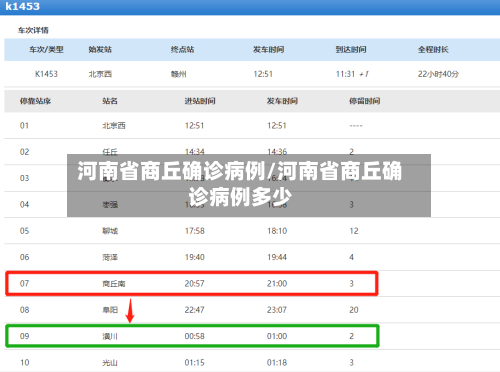Click the 车次/类型 column header

[46, 49]
